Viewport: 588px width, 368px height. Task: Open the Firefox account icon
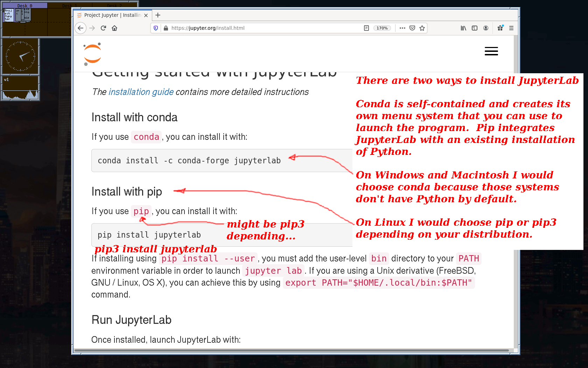tap(486, 28)
